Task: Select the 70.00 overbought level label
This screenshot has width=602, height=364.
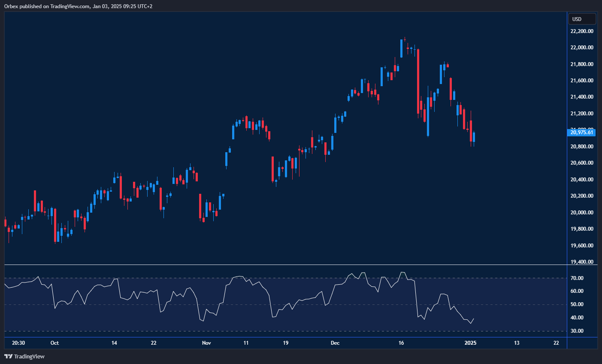Action: pyautogui.click(x=577, y=278)
